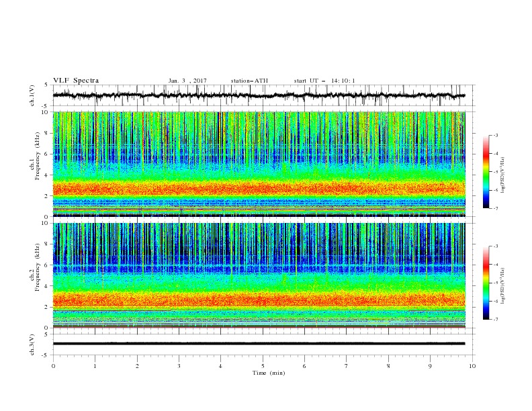This screenshot has width=532, height=411.
Task: Click the ch.1 color bar's log(PSD) label
Action: (502, 175)
